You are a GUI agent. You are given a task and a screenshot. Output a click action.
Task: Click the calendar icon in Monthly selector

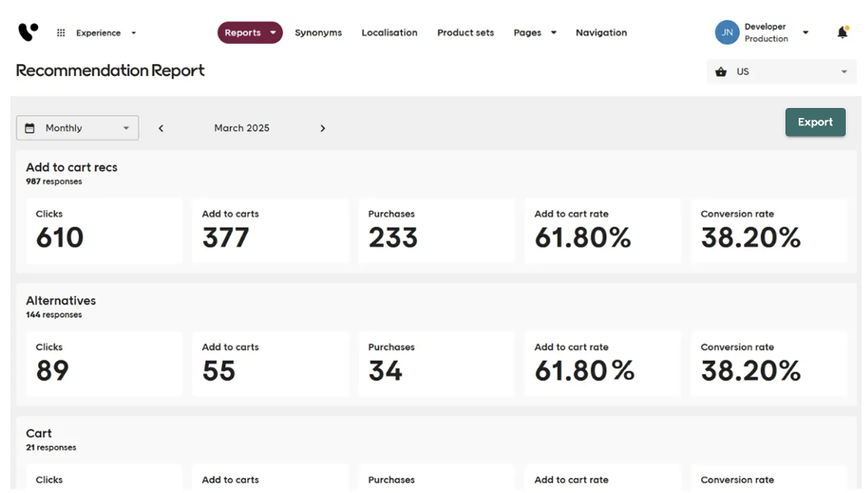pyautogui.click(x=31, y=128)
